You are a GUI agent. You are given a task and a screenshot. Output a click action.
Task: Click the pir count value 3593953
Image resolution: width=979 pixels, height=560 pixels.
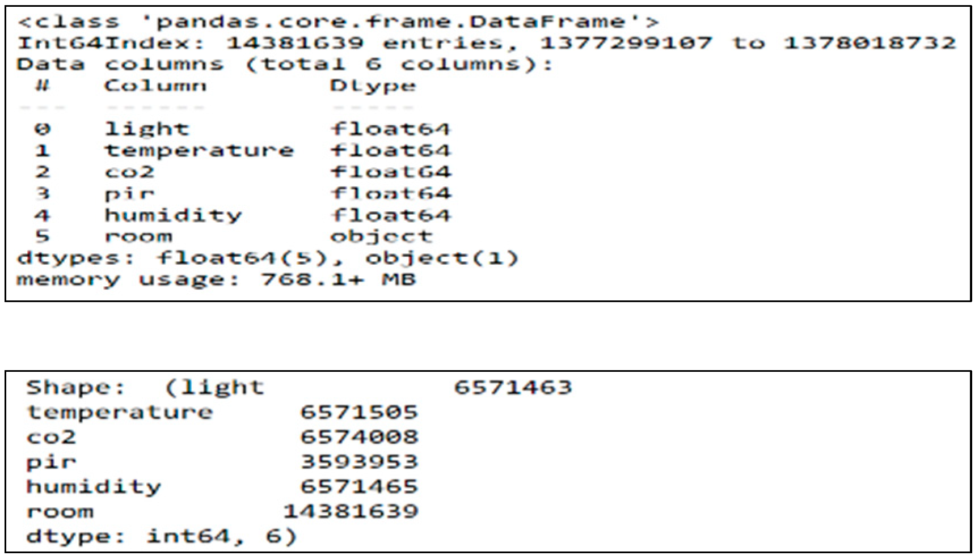[x=359, y=462]
